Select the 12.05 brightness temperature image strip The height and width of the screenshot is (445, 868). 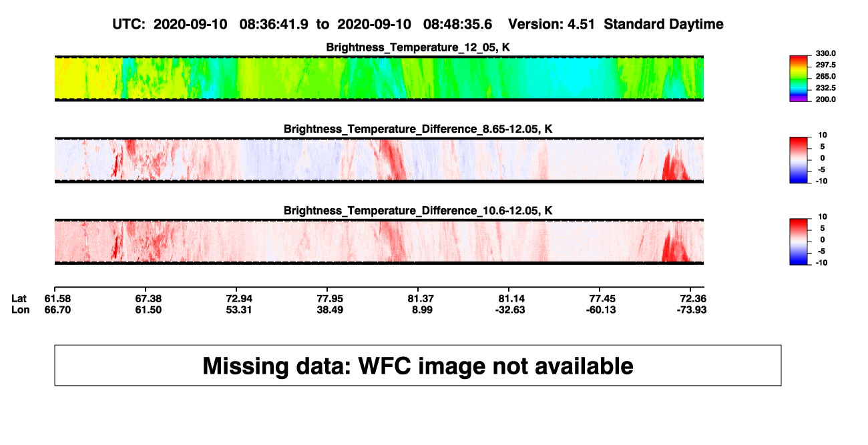pos(379,79)
